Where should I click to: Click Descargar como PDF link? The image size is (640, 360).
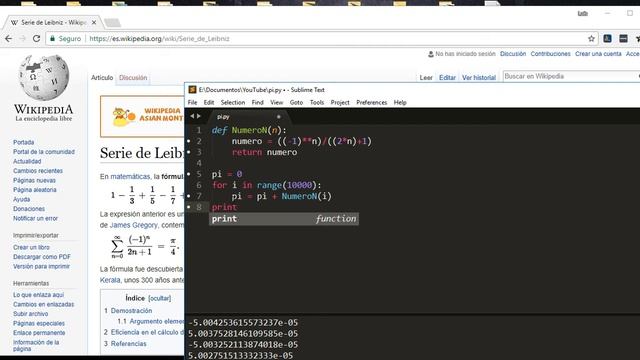pos(42,257)
